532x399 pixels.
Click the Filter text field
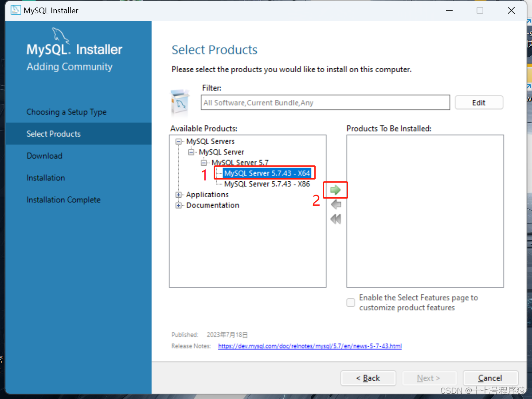[x=325, y=102]
